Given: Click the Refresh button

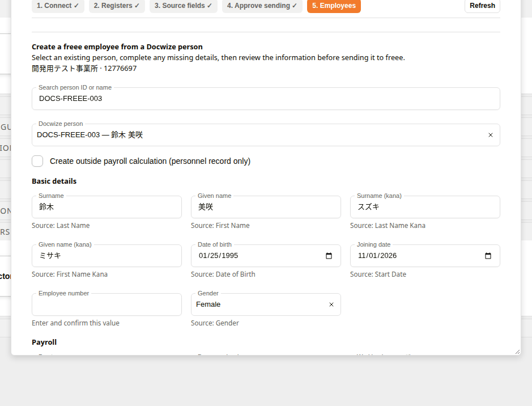Looking at the screenshot, I should click(x=482, y=6).
